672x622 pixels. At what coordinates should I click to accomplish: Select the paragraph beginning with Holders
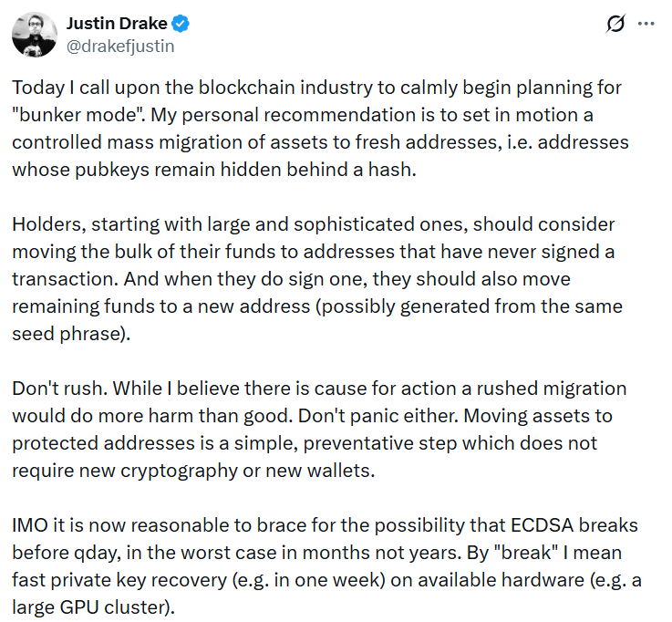click(317, 279)
